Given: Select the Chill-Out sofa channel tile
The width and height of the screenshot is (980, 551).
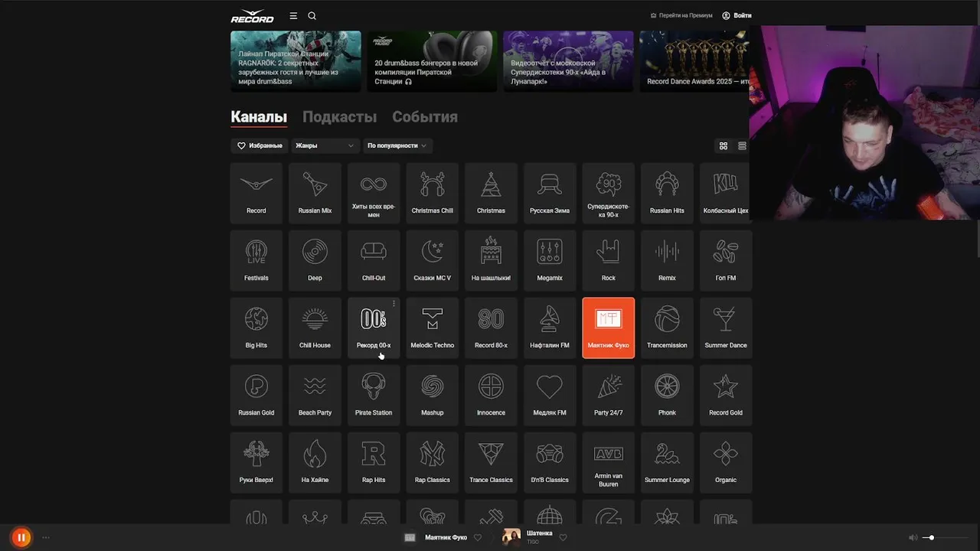Looking at the screenshot, I should pyautogui.click(x=374, y=260).
